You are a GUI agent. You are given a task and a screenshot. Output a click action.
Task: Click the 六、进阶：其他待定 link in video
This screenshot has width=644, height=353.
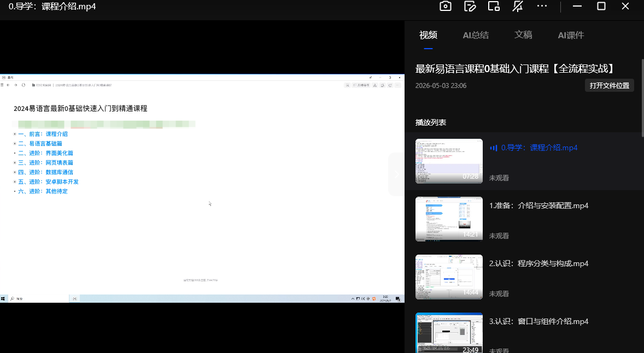click(43, 191)
